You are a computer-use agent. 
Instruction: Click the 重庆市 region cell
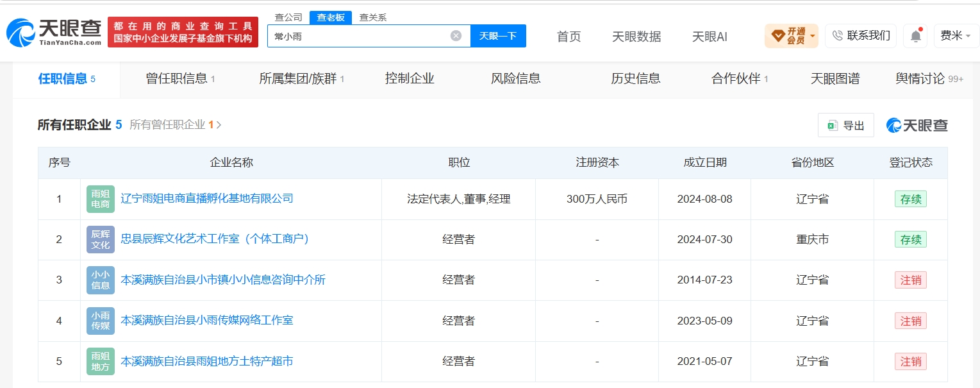tap(812, 239)
